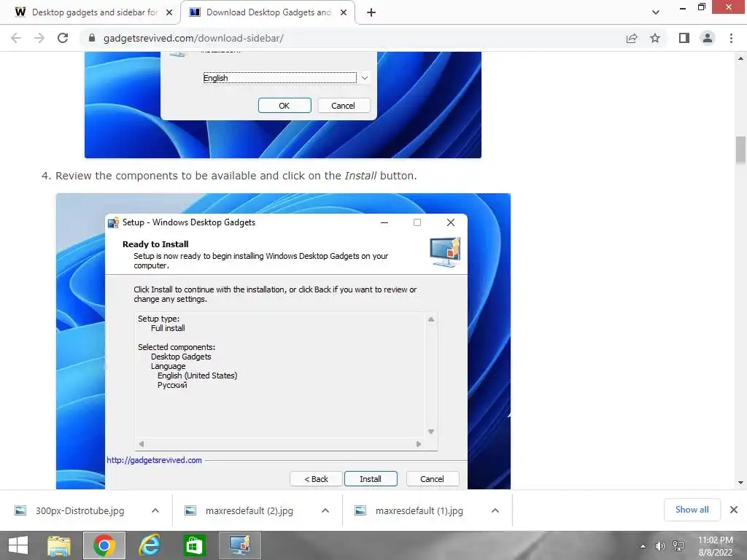Open maxresdefault (2).jpg download

tap(249, 510)
